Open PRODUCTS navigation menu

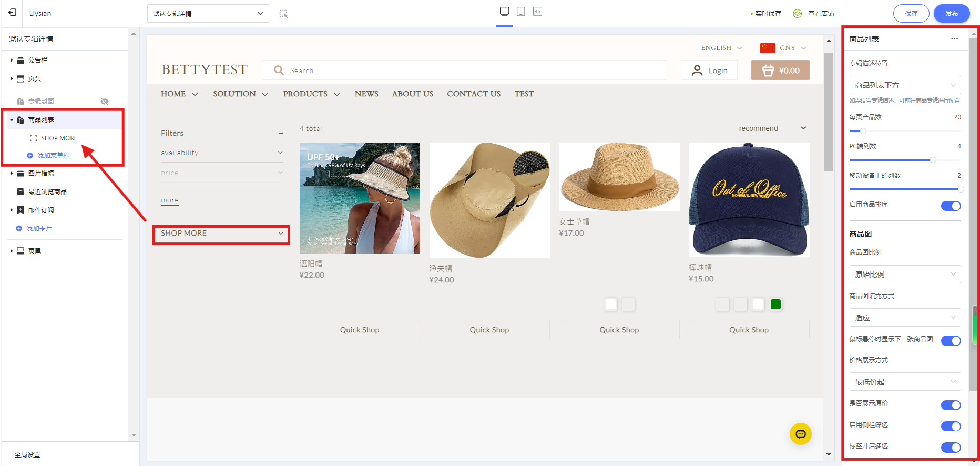[311, 94]
